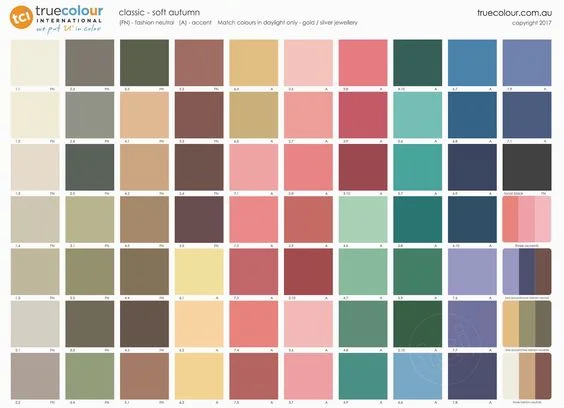564x408 pixels.
Task: Pick the bright teal swatch labelled 5.7
Action: coord(418,167)
